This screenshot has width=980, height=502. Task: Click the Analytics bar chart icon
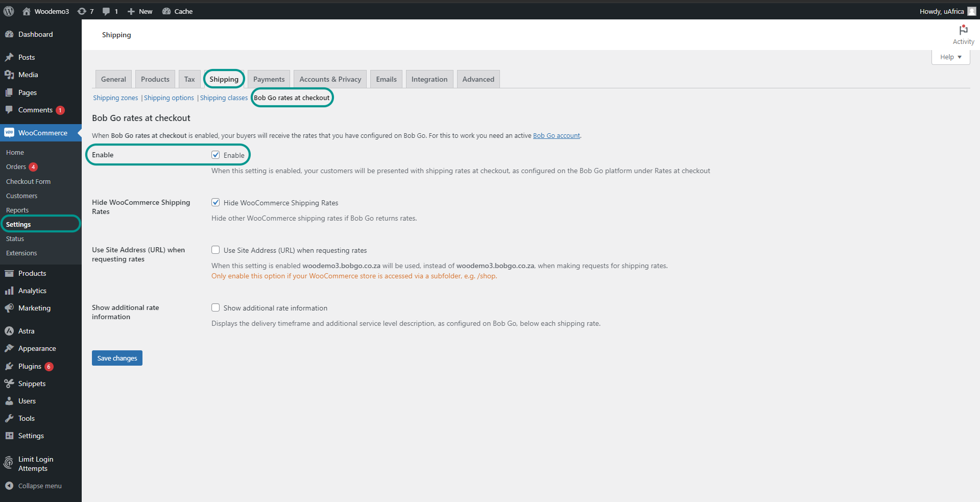pyautogui.click(x=9, y=291)
